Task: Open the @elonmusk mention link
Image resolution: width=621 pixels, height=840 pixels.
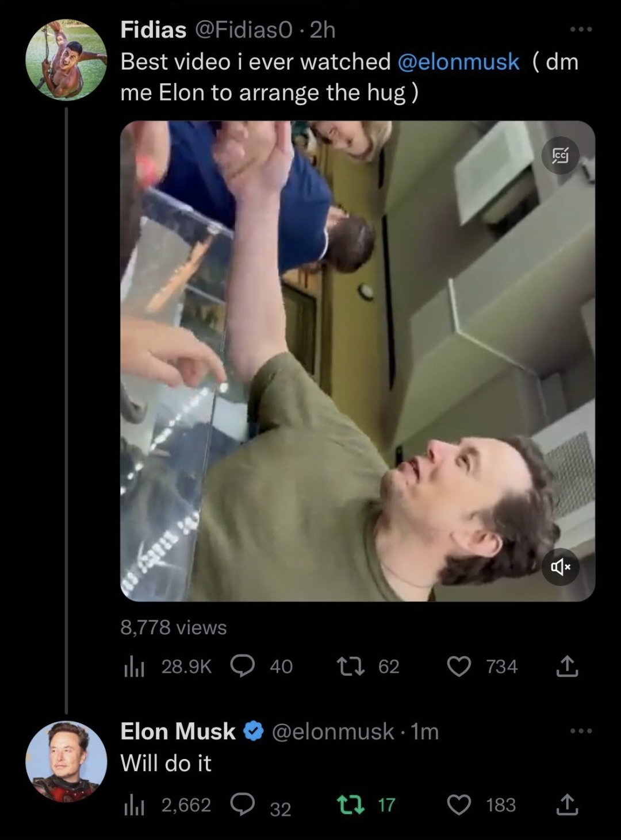Action: coord(458,61)
